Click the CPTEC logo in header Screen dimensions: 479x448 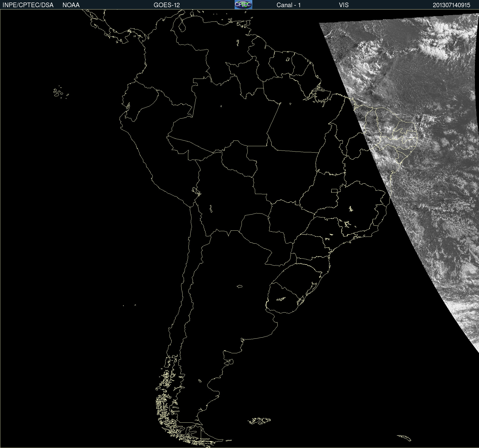(243, 5)
